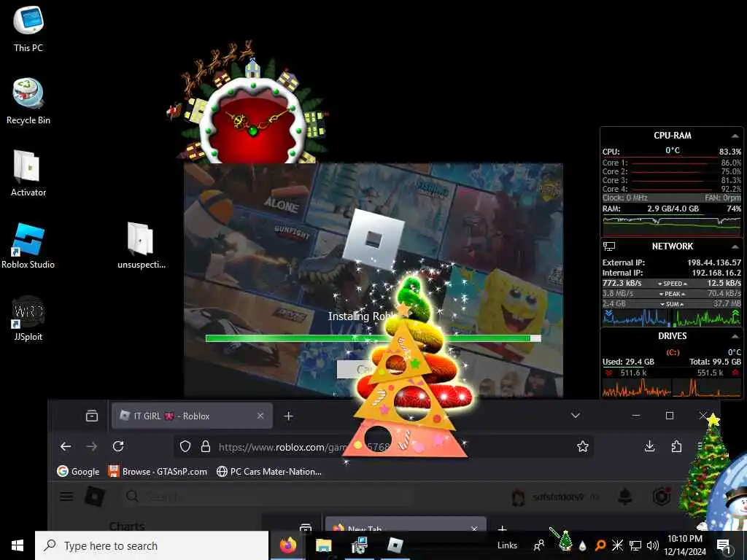Click the (C:) drive label in Drives
Viewport: 747px width, 560px height.
(672, 352)
